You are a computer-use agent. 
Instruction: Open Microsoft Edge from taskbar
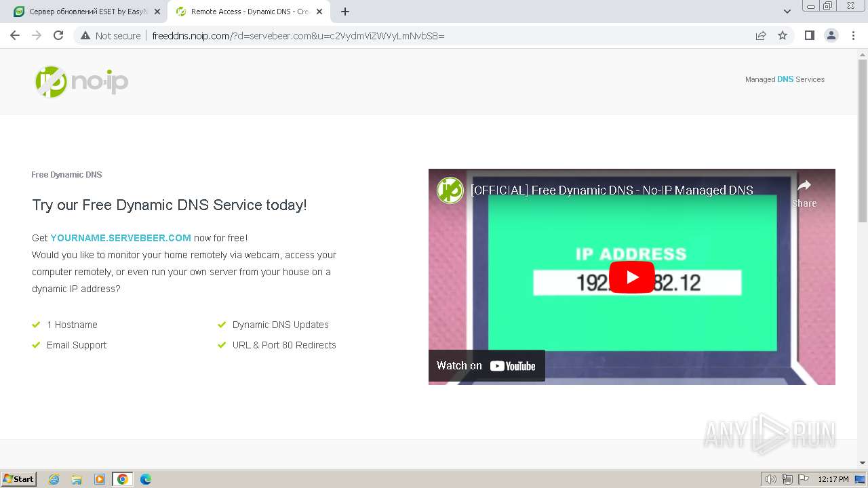pos(146,479)
